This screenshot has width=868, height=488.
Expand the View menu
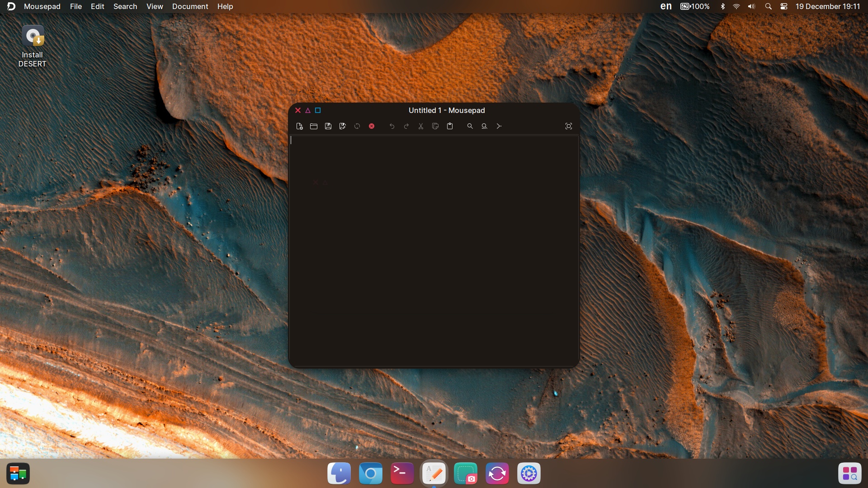coord(155,6)
